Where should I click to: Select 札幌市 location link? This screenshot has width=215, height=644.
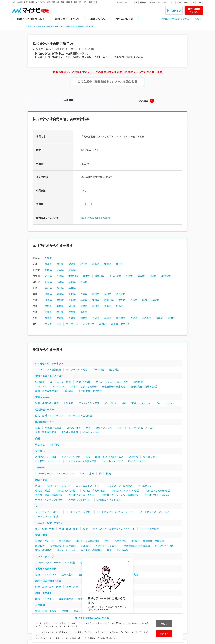point(48,258)
